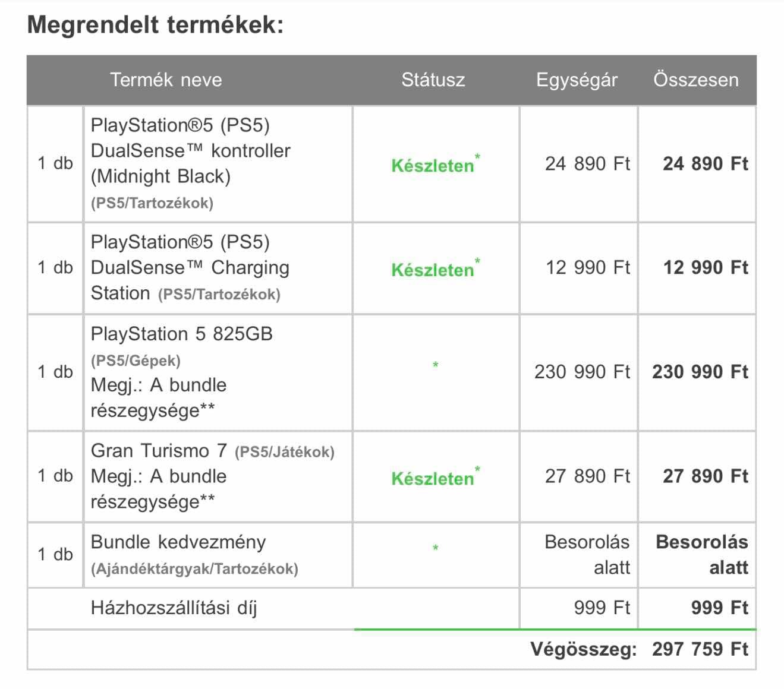Click the green asterisk in PlayStation 5 825GB row

(x=436, y=365)
